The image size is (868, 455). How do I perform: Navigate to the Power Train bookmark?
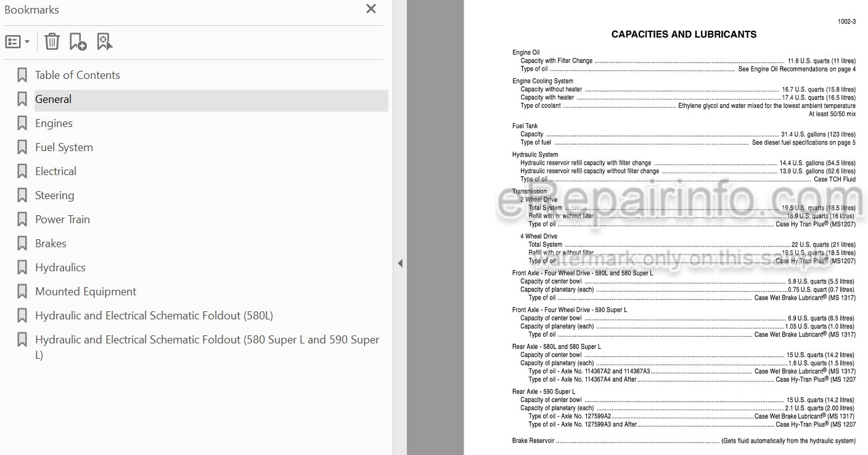coord(62,219)
